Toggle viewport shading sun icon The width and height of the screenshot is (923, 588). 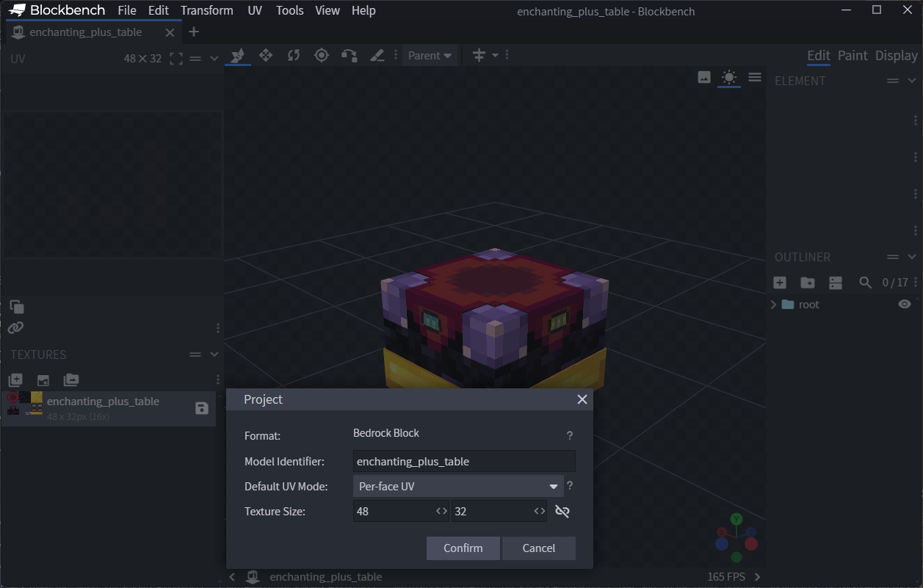point(728,77)
